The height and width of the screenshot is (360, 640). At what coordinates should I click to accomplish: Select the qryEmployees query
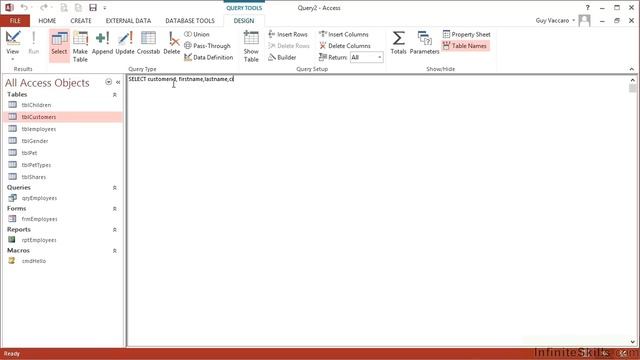(x=62, y=198)
